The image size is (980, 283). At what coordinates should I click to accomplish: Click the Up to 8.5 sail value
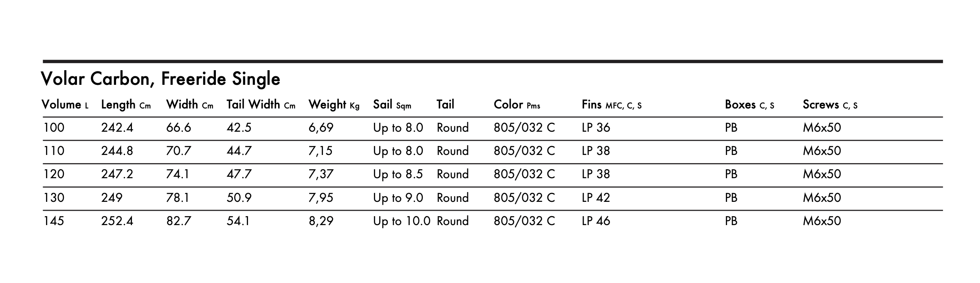[x=398, y=175]
